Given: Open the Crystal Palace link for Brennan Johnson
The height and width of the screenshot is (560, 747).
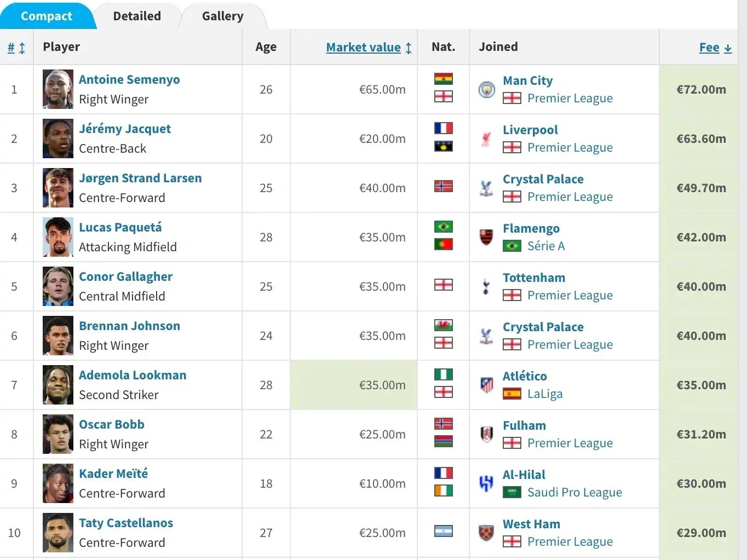Looking at the screenshot, I should (543, 327).
